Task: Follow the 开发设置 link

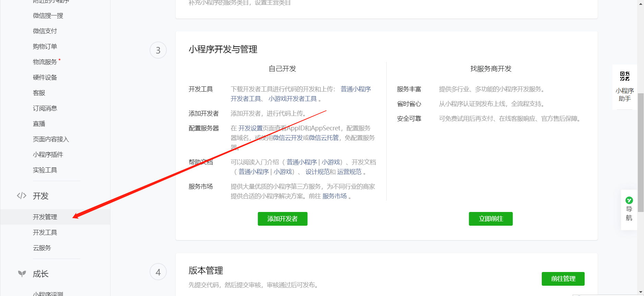Action: coord(250,128)
